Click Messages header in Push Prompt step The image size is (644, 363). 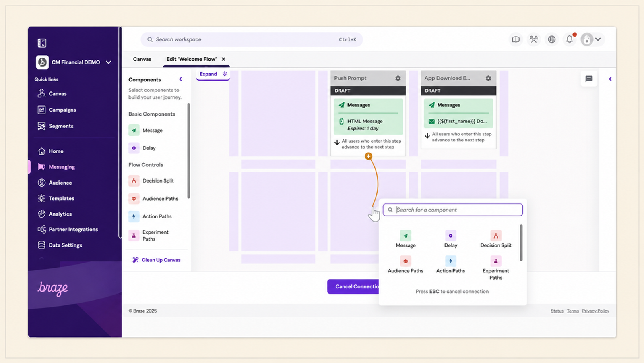tap(359, 105)
